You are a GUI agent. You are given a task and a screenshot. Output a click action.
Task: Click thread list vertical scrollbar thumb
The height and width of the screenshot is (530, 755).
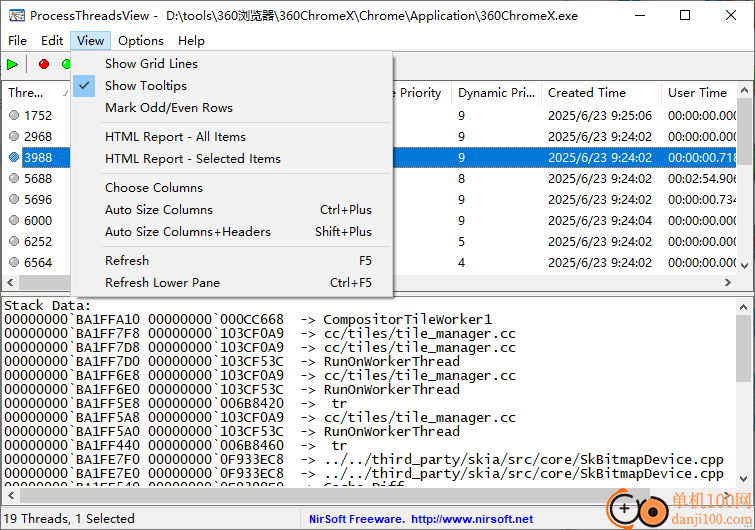tap(744, 131)
